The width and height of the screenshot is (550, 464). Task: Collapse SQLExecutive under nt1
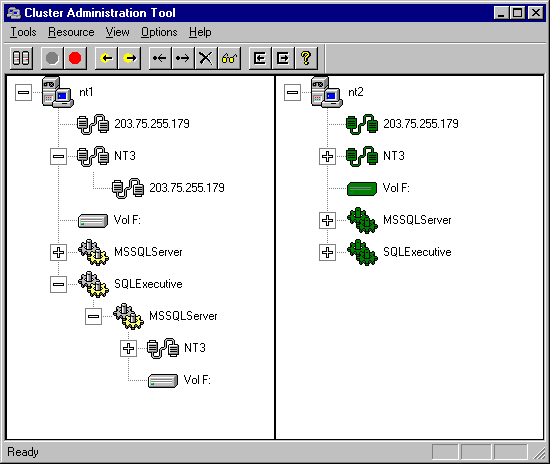tap(58, 284)
